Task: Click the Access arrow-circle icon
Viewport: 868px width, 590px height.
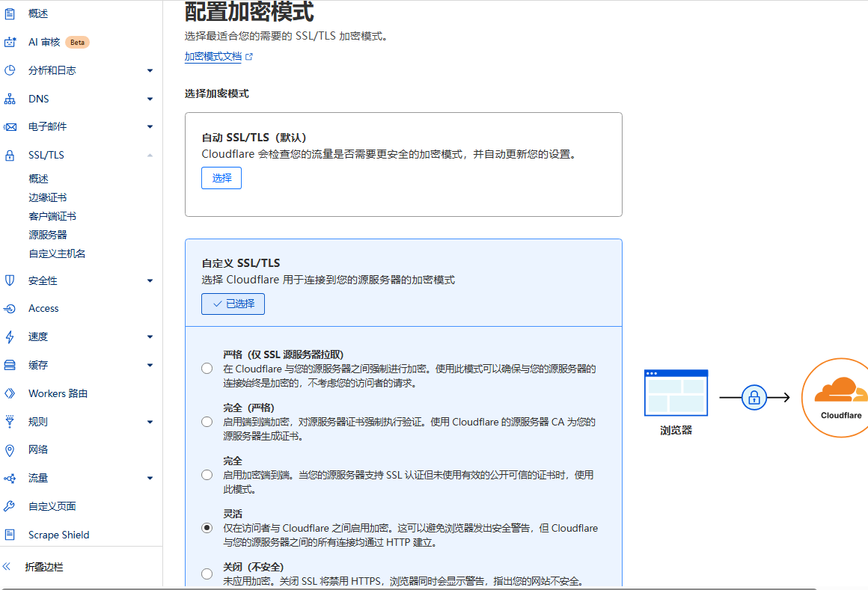Action: coord(10,309)
